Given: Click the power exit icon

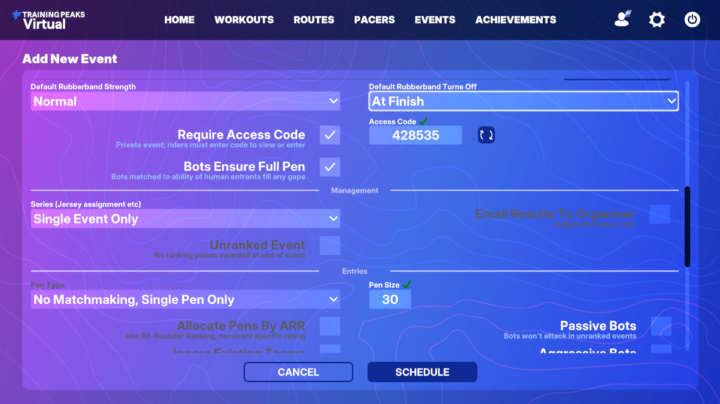Looking at the screenshot, I should point(692,19).
